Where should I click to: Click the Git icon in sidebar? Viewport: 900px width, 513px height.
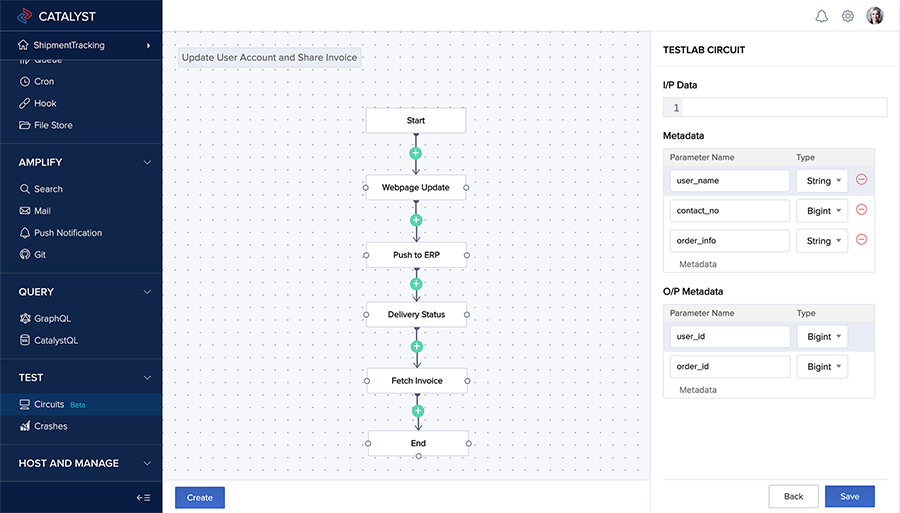[x=26, y=255]
